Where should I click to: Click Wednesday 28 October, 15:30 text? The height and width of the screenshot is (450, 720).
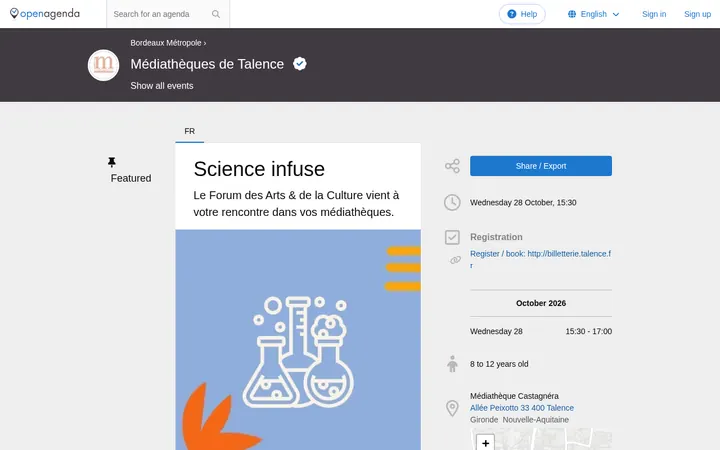click(x=523, y=202)
